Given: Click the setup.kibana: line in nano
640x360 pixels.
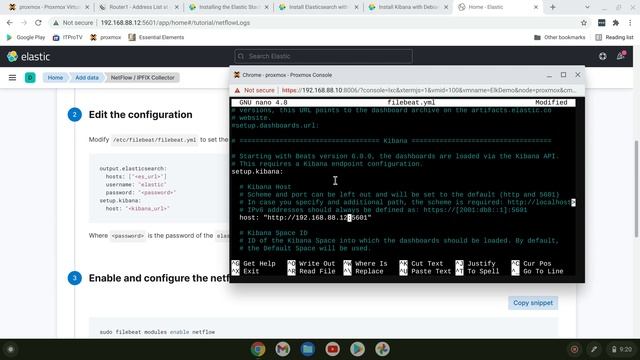Looking at the screenshot, I should (257, 172).
